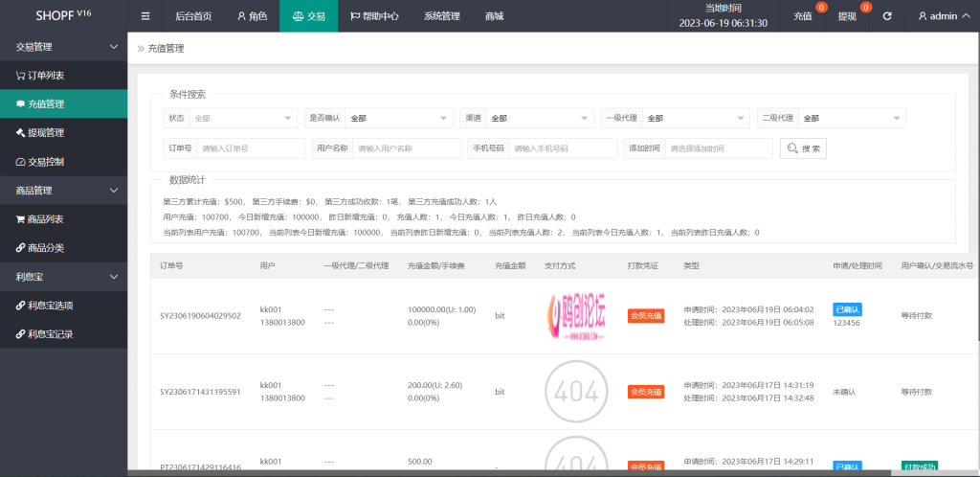
Task: Click the 充值管理 breadcrumb title
Action: pos(166,48)
